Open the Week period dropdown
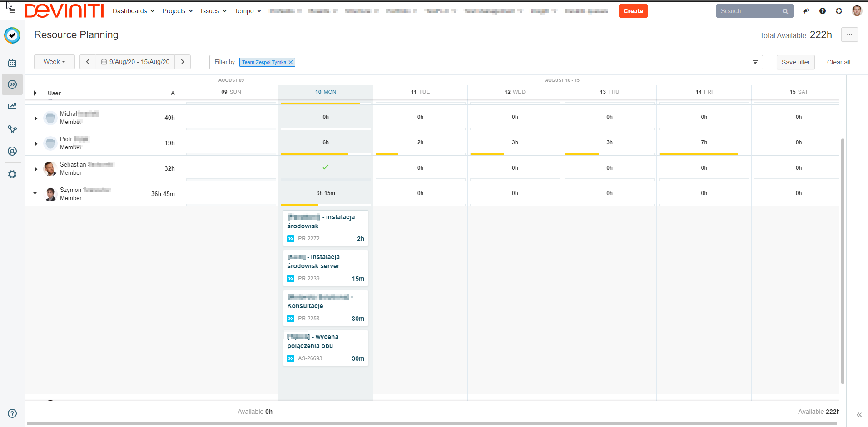 tap(54, 62)
